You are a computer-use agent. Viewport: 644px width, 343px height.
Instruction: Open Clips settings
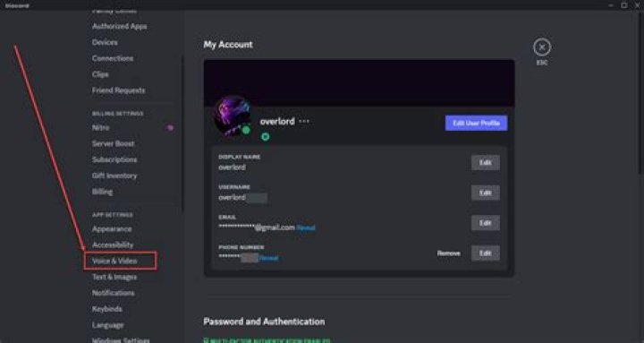point(100,74)
